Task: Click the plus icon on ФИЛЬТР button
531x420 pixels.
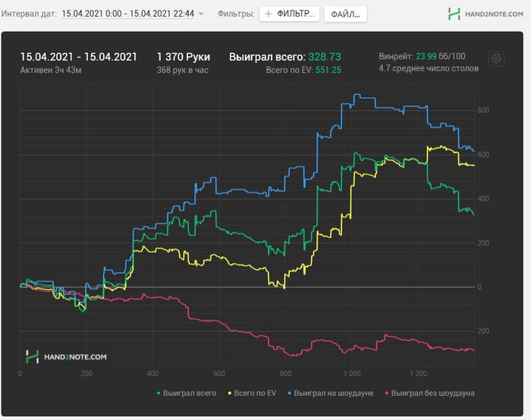Action: point(269,14)
